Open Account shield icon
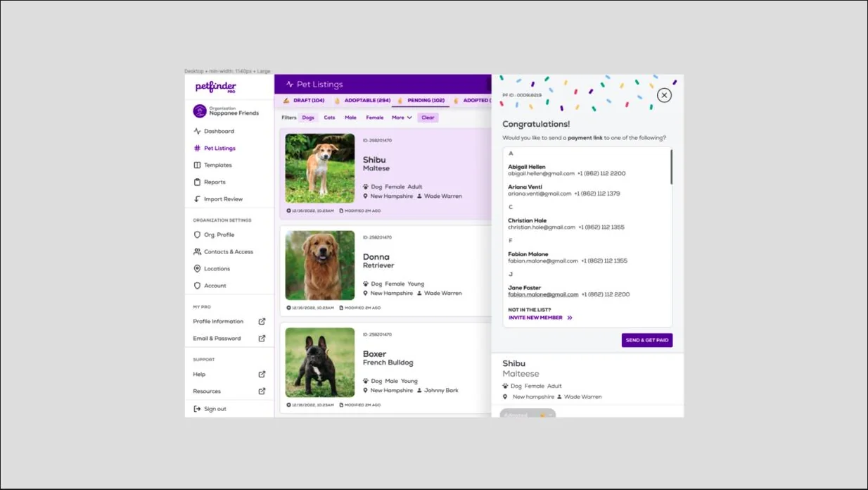This screenshot has width=868, height=490. point(197,285)
